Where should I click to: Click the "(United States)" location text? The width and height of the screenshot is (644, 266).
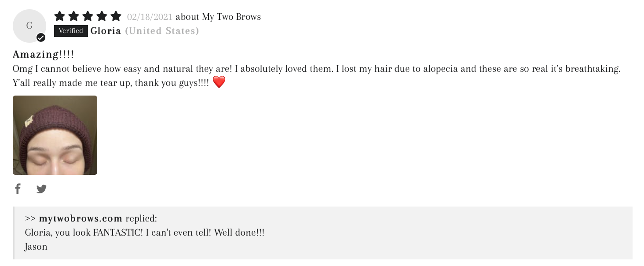[x=162, y=31]
